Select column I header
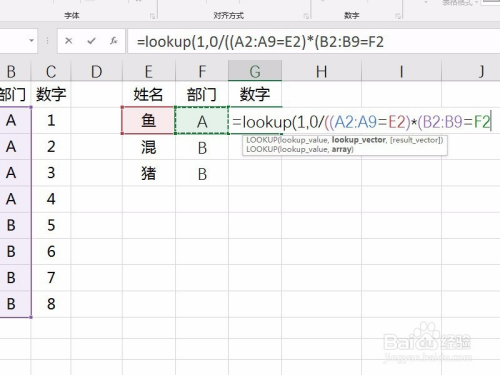Screen dimensions: 500x375 [401, 71]
